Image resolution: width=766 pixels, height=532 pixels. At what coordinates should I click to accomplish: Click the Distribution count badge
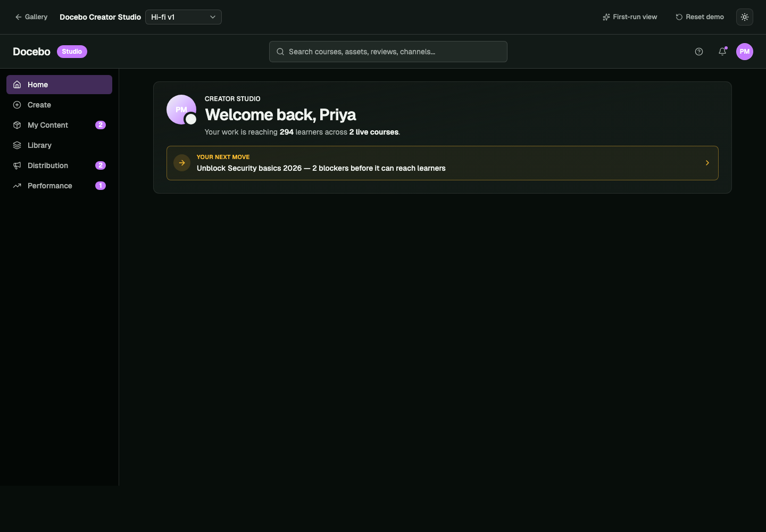point(101,165)
